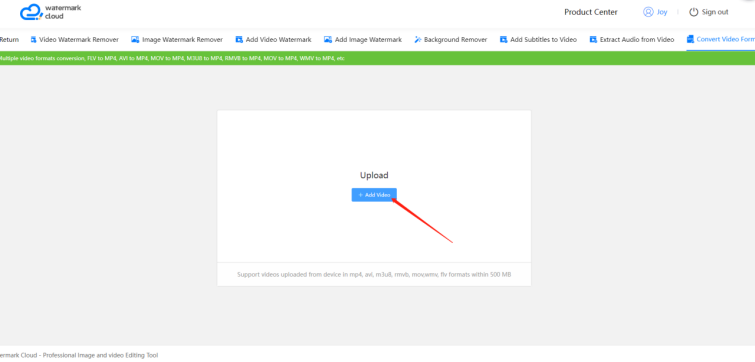
Task: Go back using the Return tab
Action: pos(9,39)
